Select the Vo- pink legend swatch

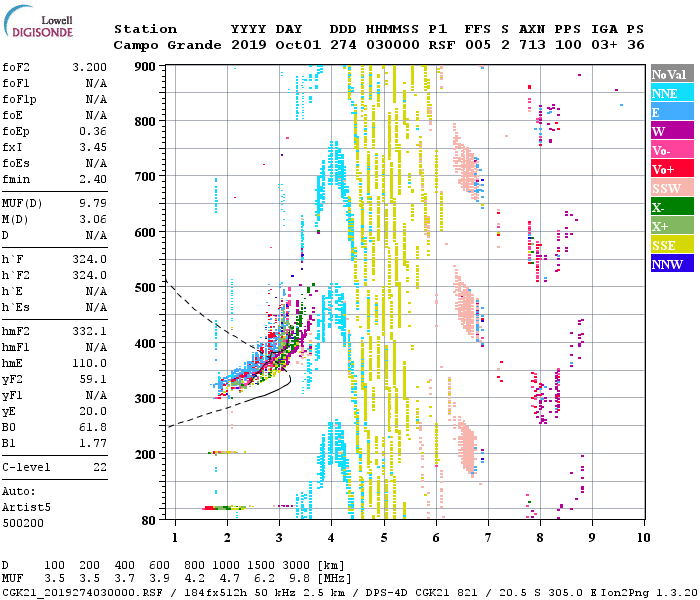(672, 150)
